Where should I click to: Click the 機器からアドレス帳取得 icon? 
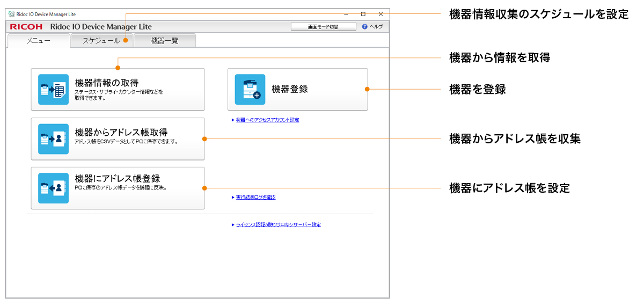click(x=53, y=139)
